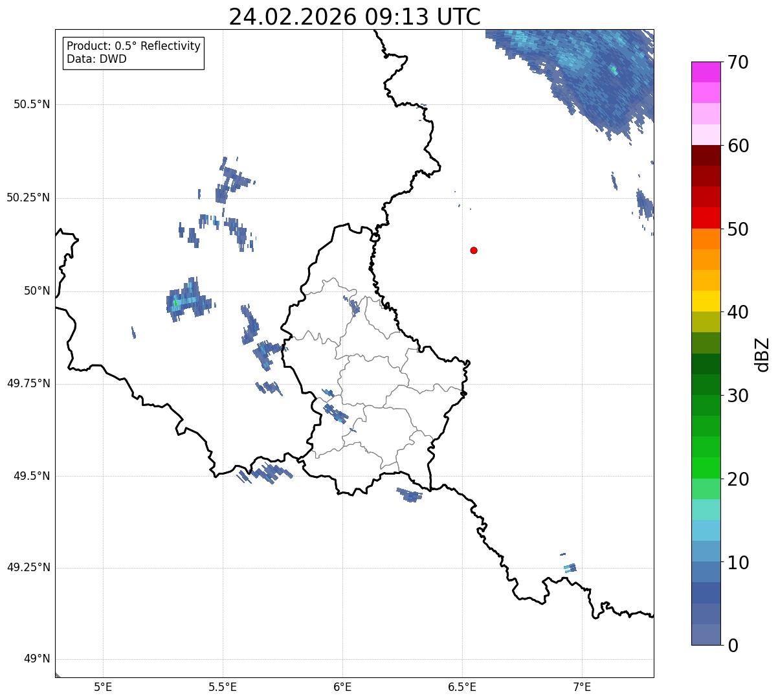This screenshot has height=700, width=778.
Task: Click the red station marker dot
Action: pyautogui.click(x=474, y=250)
